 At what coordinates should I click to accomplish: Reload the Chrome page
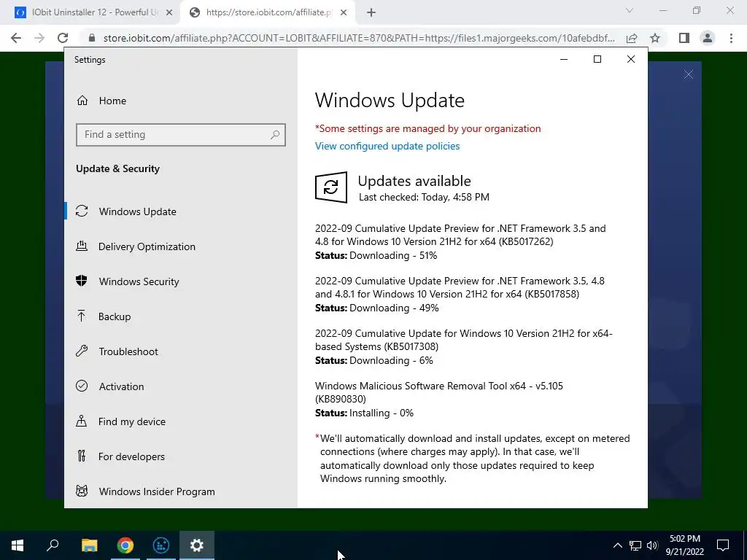63,38
